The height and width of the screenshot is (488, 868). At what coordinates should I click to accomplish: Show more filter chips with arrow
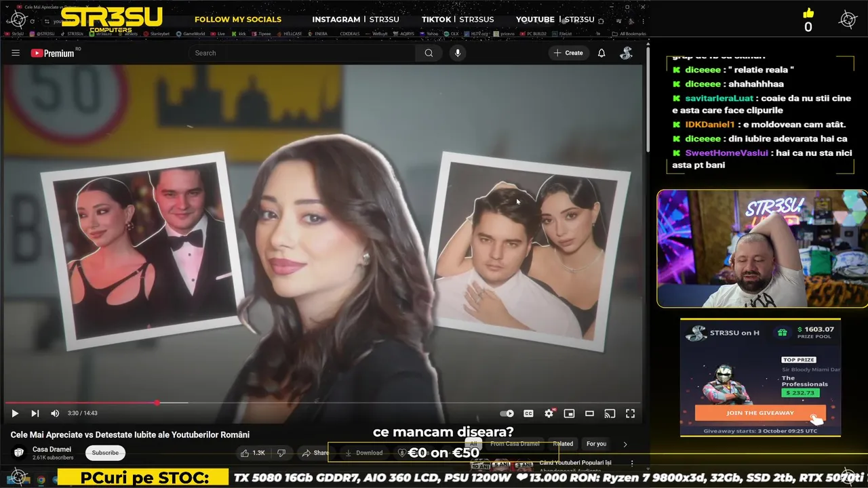click(625, 444)
